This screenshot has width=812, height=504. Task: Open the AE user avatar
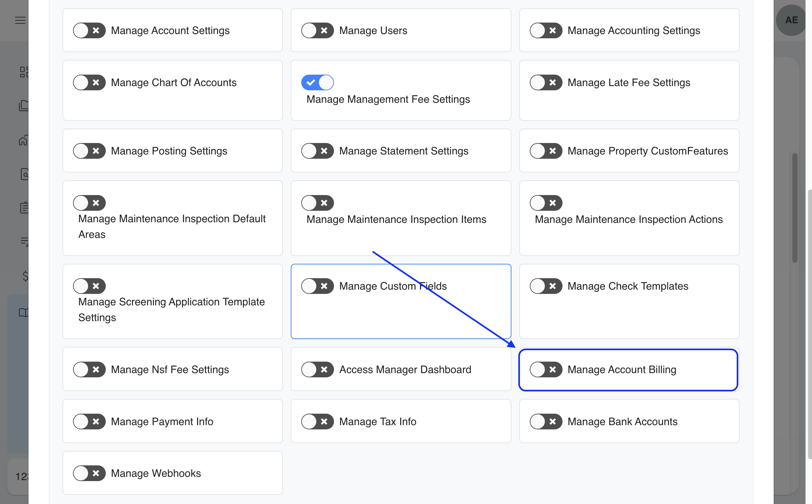tap(791, 20)
